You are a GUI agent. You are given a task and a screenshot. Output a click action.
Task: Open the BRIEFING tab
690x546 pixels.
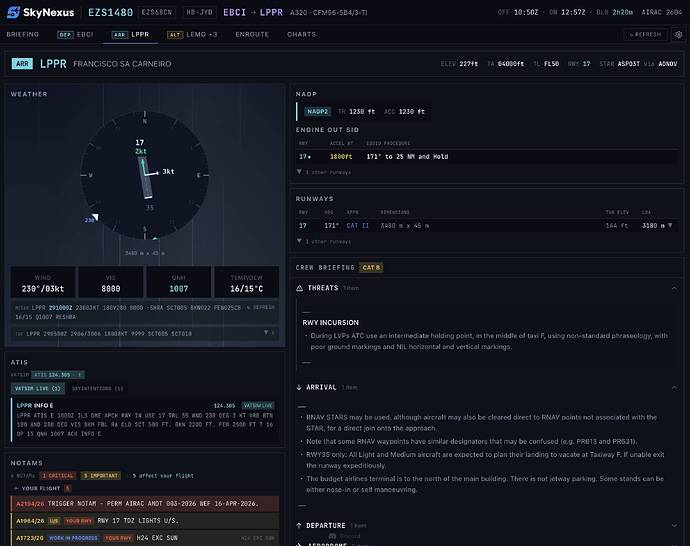tap(22, 34)
